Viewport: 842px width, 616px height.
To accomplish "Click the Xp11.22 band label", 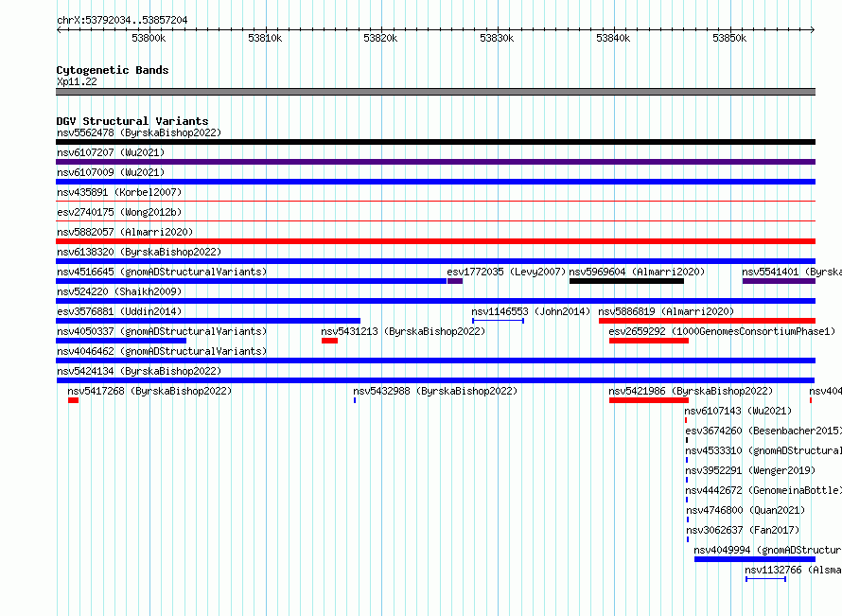I will pyautogui.click(x=77, y=81).
